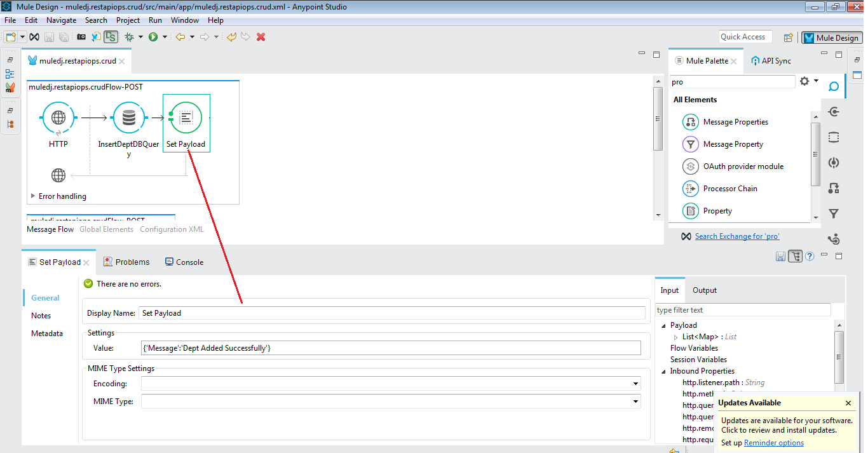Open the Window menu
The height and width of the screenshot is (453, 868).
coord(185,20)
